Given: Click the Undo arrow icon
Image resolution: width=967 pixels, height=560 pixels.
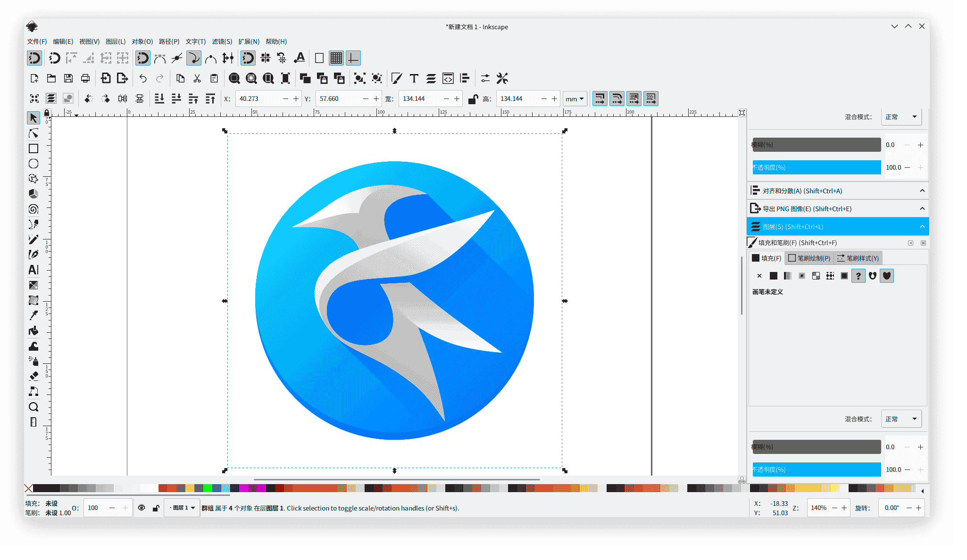Looking at the screenshot, I should click(143, 78).
